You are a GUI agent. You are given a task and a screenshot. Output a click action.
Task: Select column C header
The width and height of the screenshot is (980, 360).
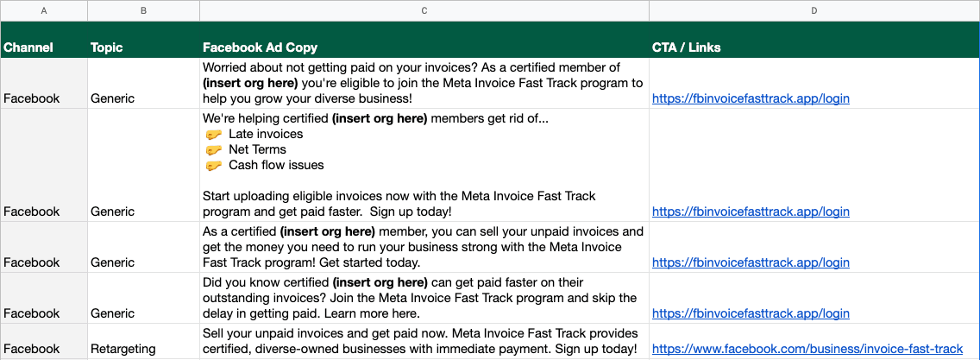[x=424, y=10]
